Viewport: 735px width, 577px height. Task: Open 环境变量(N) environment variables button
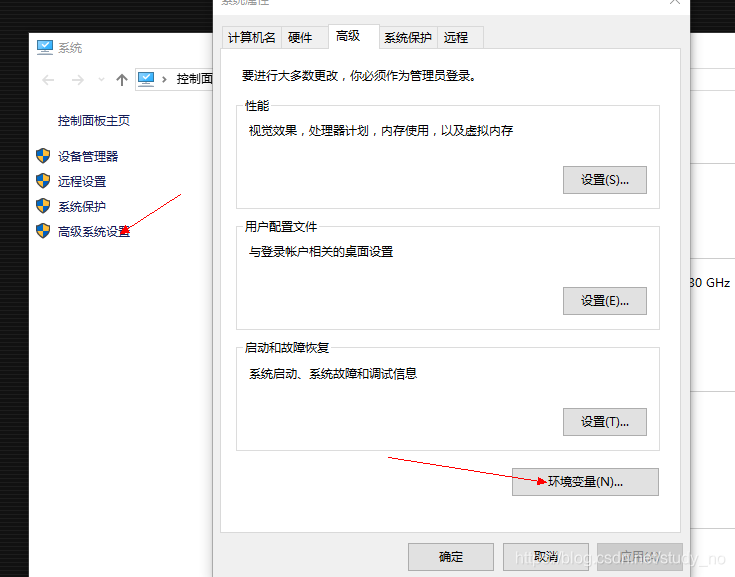585,482
